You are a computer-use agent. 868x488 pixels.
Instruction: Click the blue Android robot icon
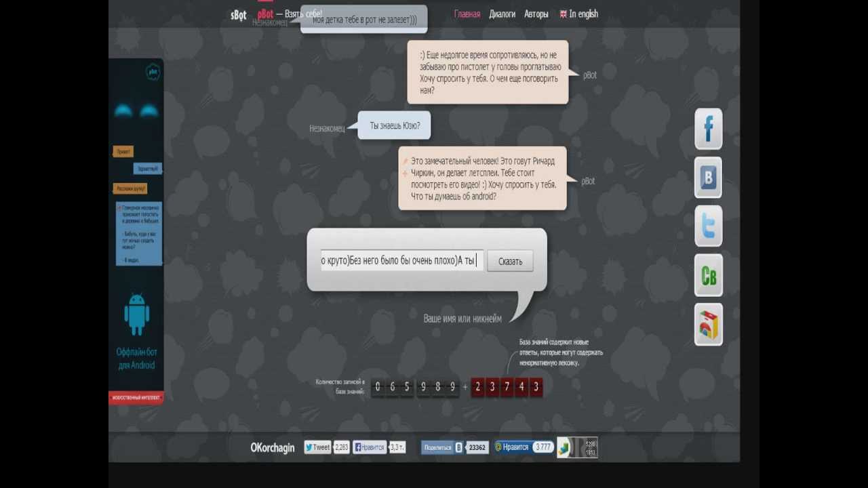[136, 314]
